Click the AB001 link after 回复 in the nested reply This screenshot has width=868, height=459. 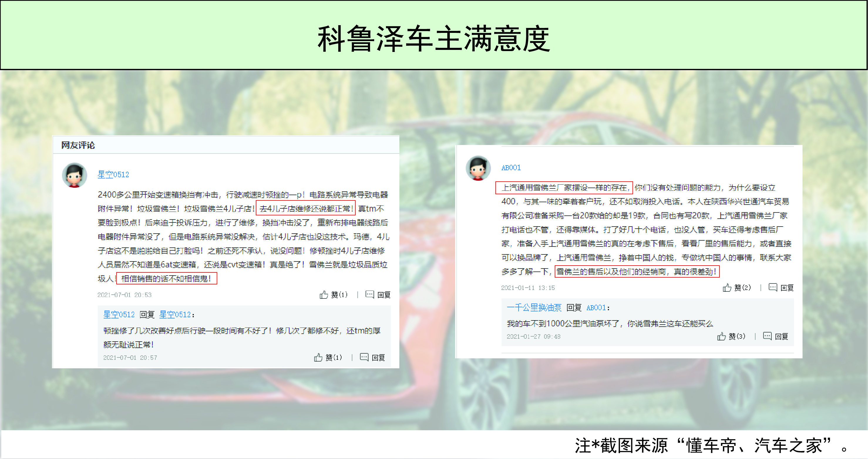coord(596,308)
